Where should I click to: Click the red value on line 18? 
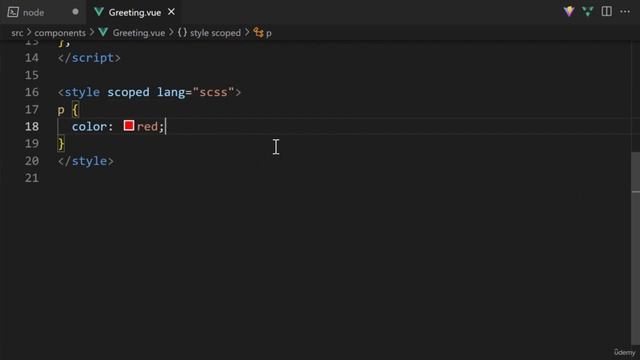(147, 127)
